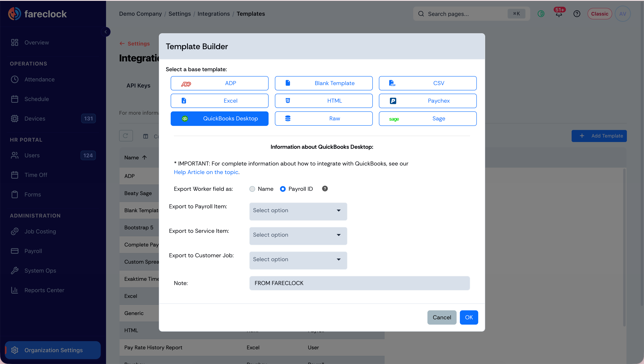This screenshot has height=364, width=644.
Task: Choose the Paychex base template
Action: pos(427,101)
